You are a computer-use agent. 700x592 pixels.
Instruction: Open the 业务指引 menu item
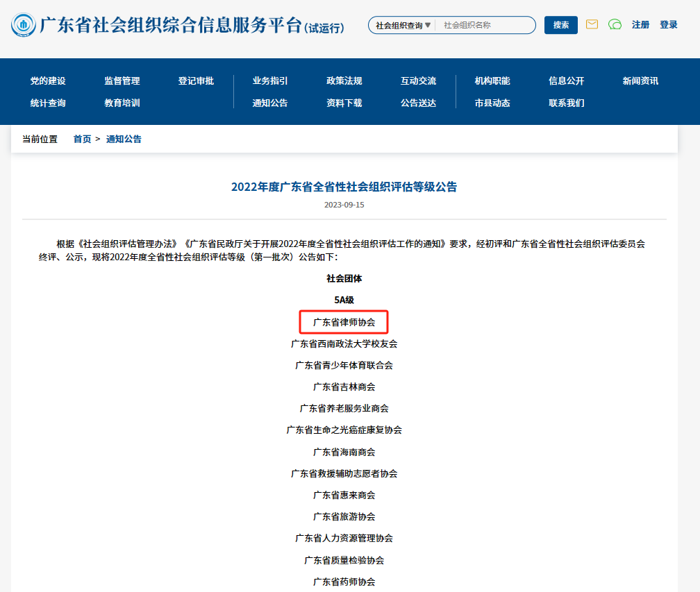270,81
